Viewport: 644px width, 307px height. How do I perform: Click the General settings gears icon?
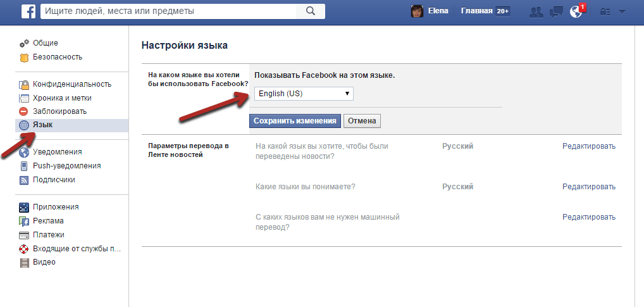coord(24,43)
